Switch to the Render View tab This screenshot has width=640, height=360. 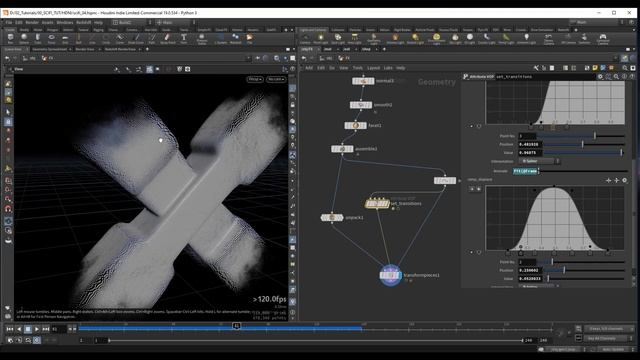pyautogui.click(x=85, y=49)
